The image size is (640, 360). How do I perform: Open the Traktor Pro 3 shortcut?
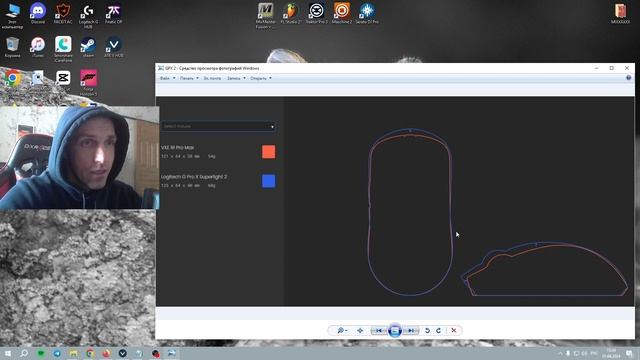click(x=316, y=13)
